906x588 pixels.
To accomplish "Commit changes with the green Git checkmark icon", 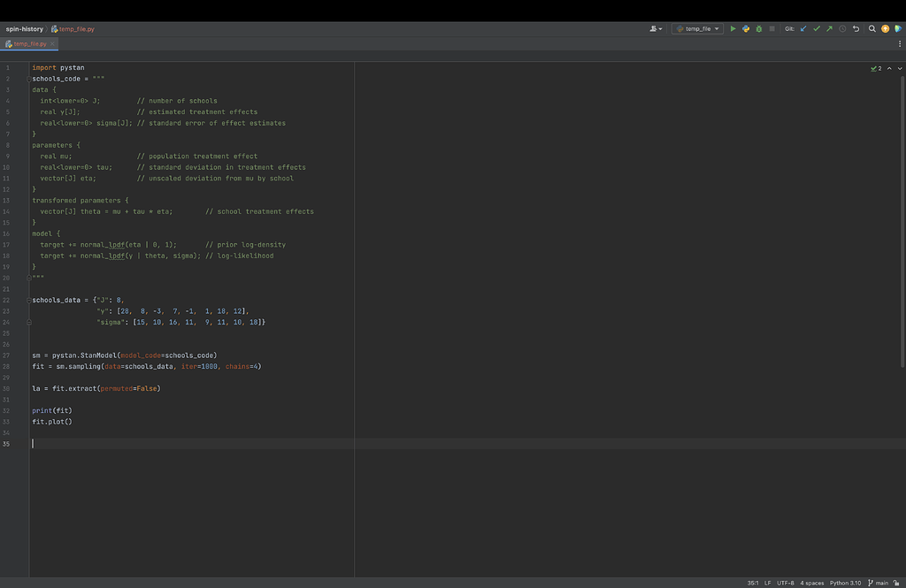I will 816,28.
